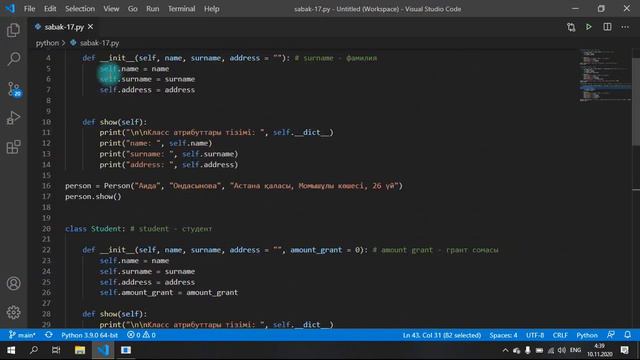
Task: Click the sabak-17.py breadcrumb item
Action: [x=95, y=43]
